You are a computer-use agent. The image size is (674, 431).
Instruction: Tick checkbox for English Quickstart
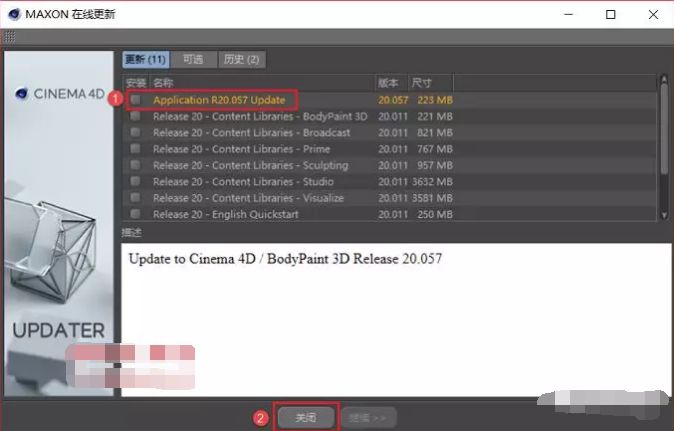pos(135,214)
